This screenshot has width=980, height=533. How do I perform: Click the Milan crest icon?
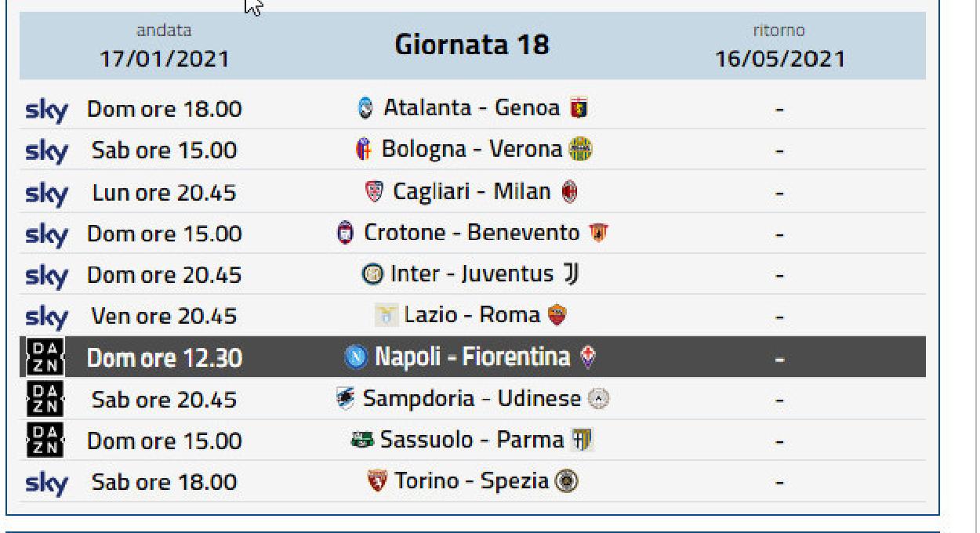(x=569, y=191)
